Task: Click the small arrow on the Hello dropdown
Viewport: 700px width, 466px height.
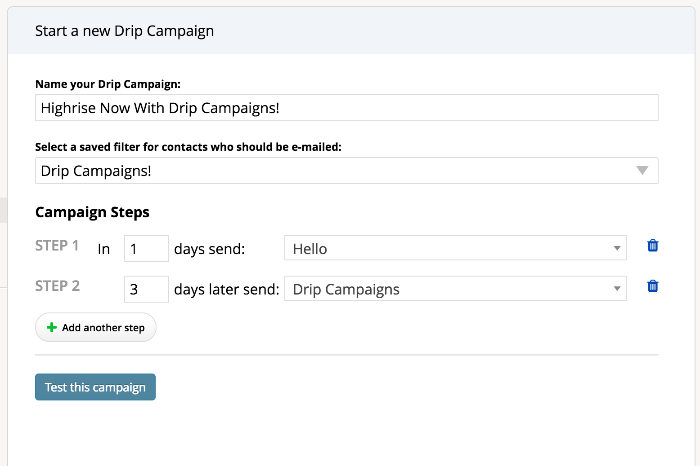Action: (617, 248)
